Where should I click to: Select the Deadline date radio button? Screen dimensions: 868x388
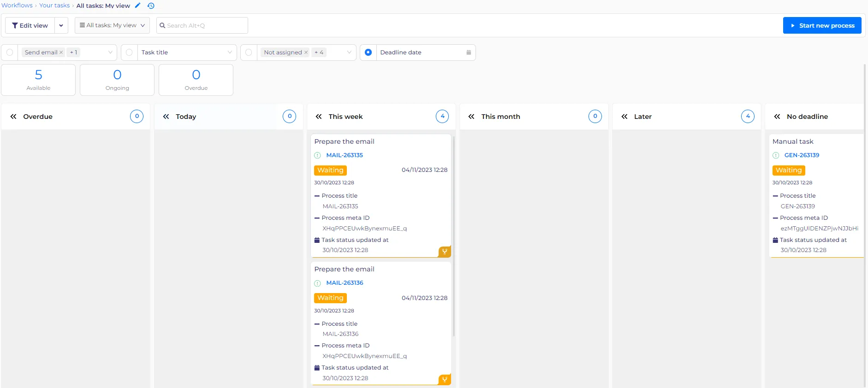[368, 53]
